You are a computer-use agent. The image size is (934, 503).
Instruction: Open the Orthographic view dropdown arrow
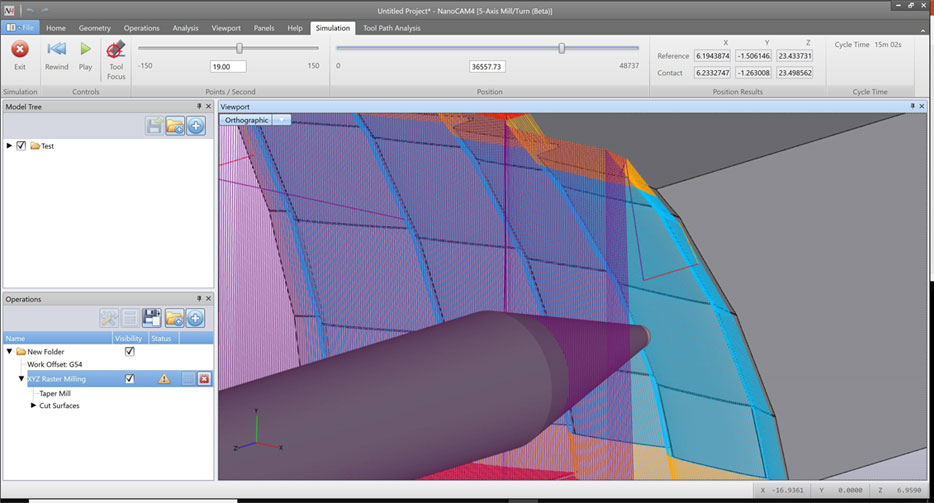pos(281,120)
